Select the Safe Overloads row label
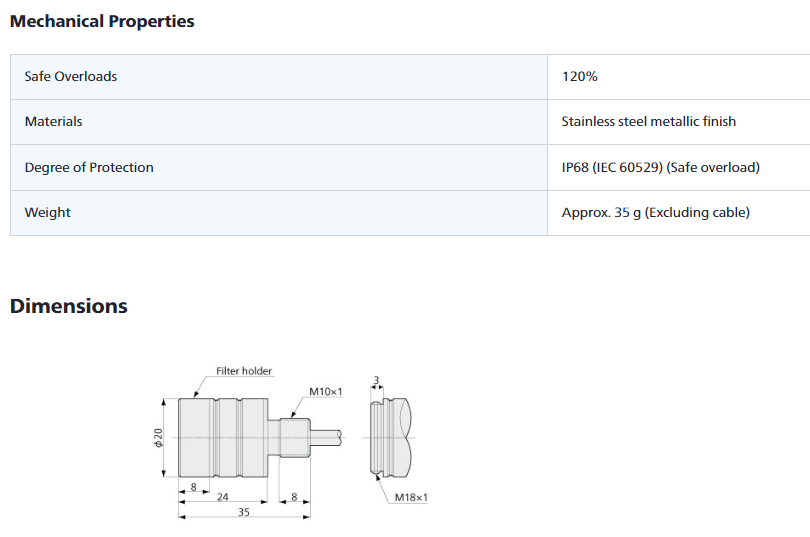Viewport: 810px width, 537px height. coord(71,76)
